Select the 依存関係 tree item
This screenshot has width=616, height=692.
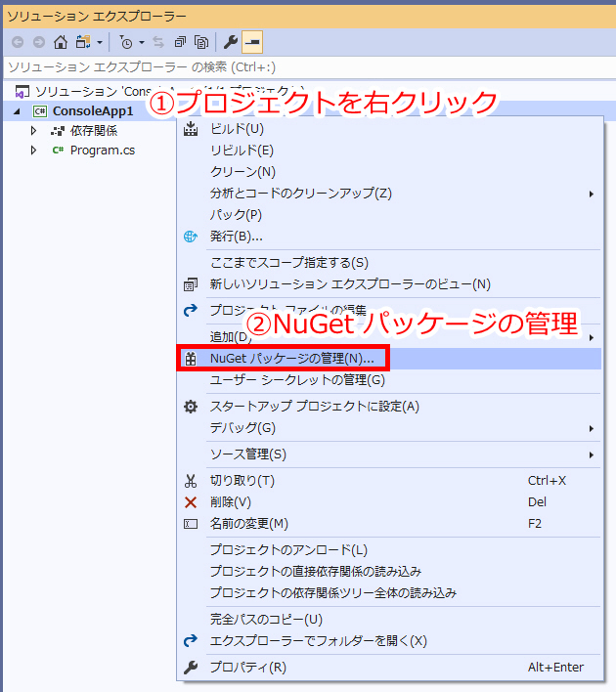point(94,131)
